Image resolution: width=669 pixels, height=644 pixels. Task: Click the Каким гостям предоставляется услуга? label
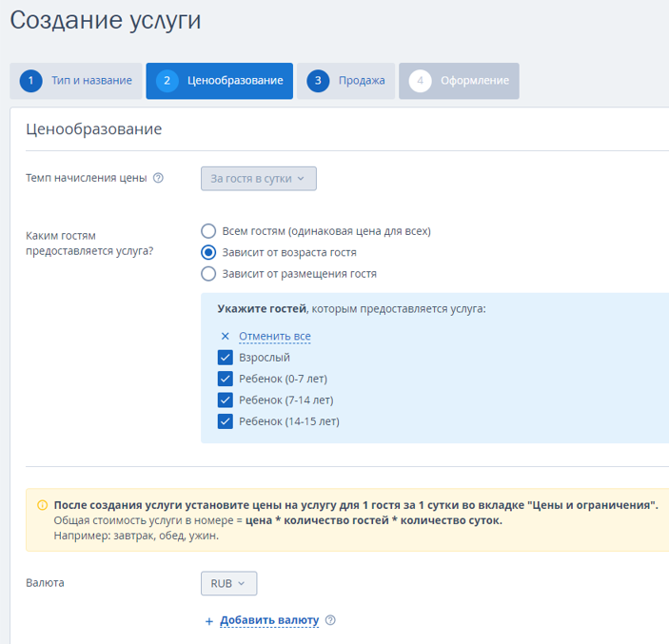(89, 244)
